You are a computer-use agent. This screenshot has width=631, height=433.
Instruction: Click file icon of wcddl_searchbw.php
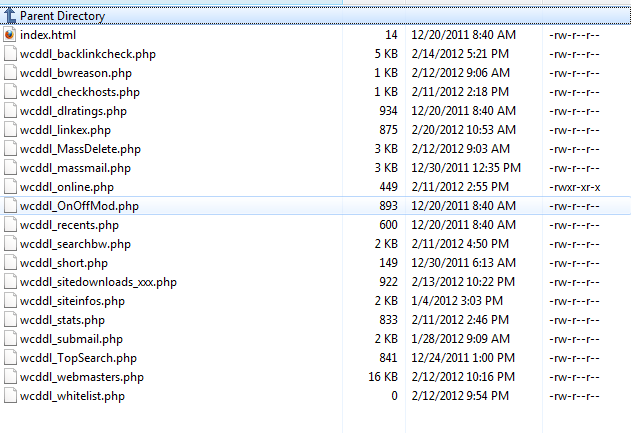tap(10, 244)
